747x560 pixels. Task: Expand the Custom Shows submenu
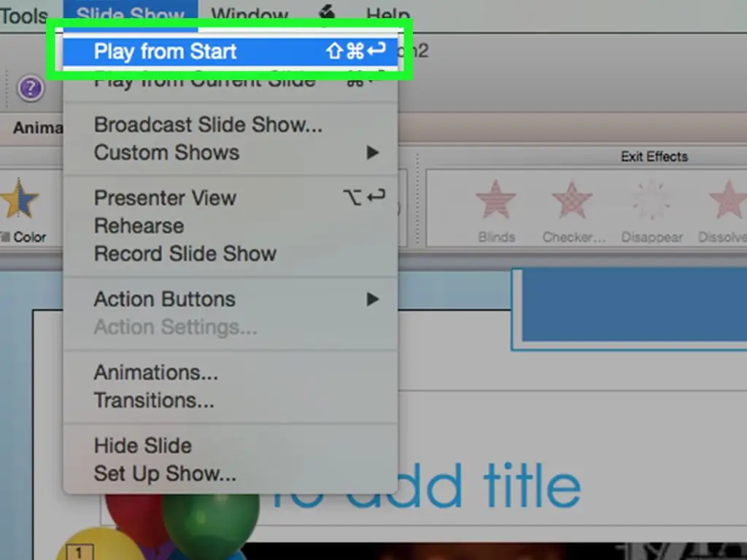231,153
